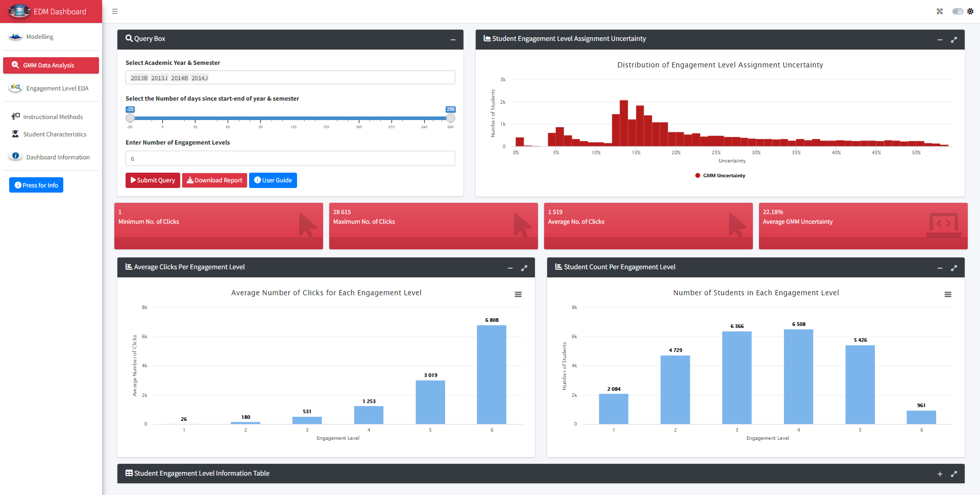Maximize the Average Clicks Per Engagement Level panel
This screenshot has height=495, width=980.
click(x=524, y=268)
